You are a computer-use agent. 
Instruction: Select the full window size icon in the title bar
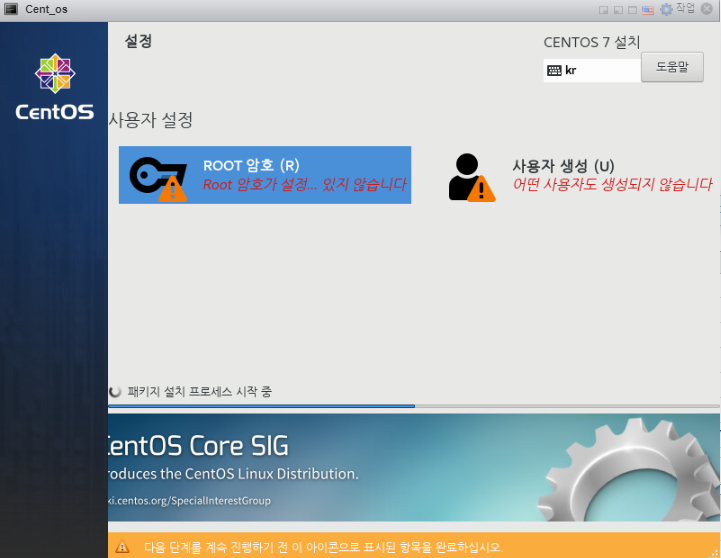tap(633, 10)
